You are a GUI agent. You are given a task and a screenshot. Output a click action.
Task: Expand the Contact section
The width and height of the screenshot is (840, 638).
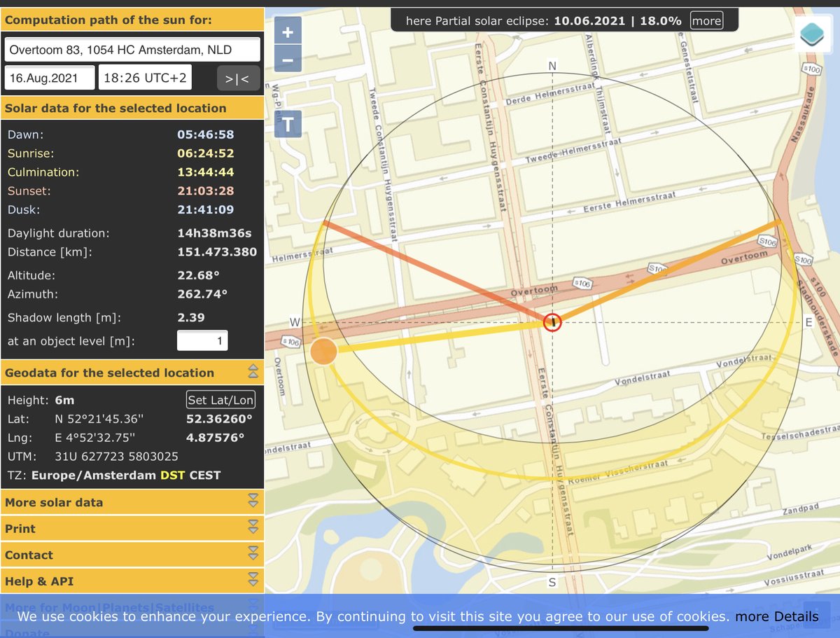click(132, 555)
